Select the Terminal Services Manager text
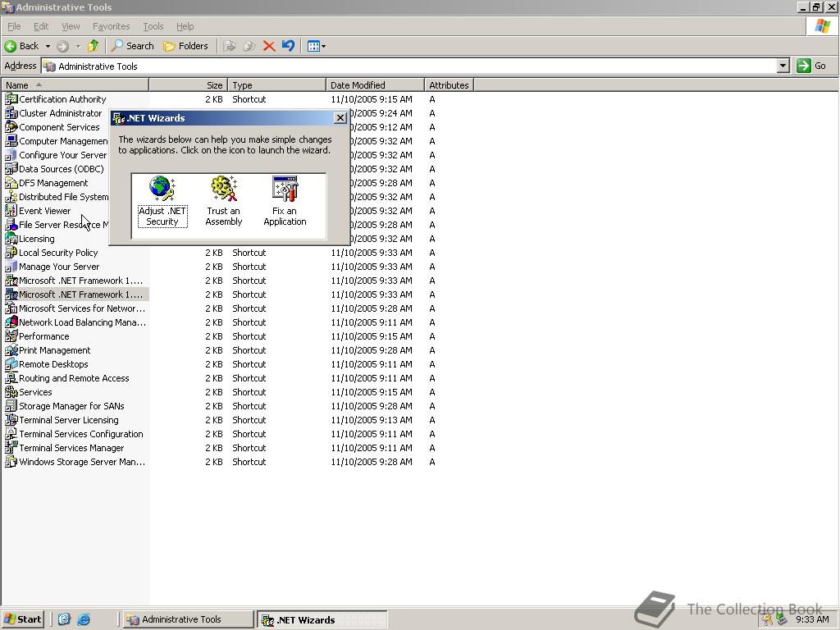Screen dimensions: 840x630 [71, 448]
